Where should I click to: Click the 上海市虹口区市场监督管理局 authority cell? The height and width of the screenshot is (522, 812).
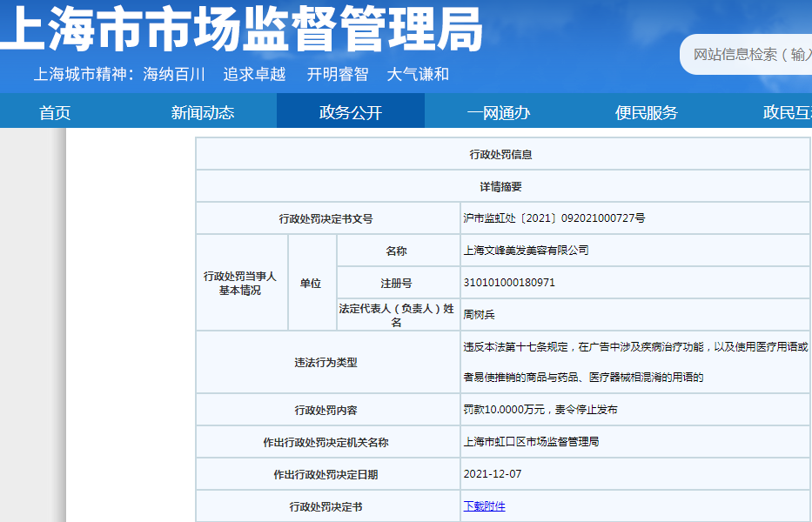pyautogui.click(x=538, y=441)
